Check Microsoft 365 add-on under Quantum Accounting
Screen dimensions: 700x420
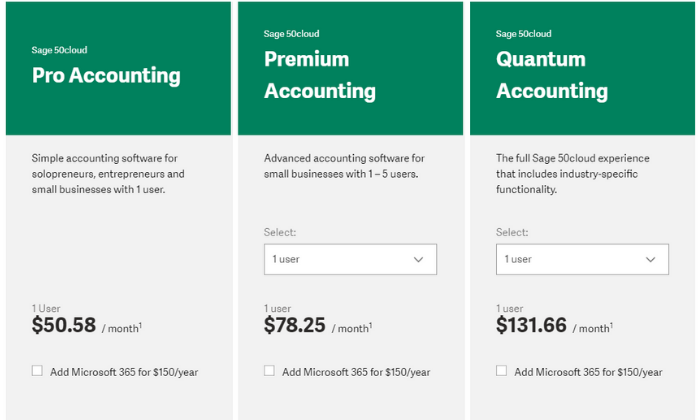point(501,370)
